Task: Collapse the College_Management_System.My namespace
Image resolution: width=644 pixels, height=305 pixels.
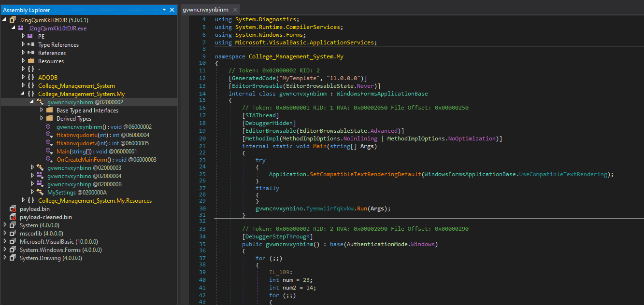Action: coord(23,94)
